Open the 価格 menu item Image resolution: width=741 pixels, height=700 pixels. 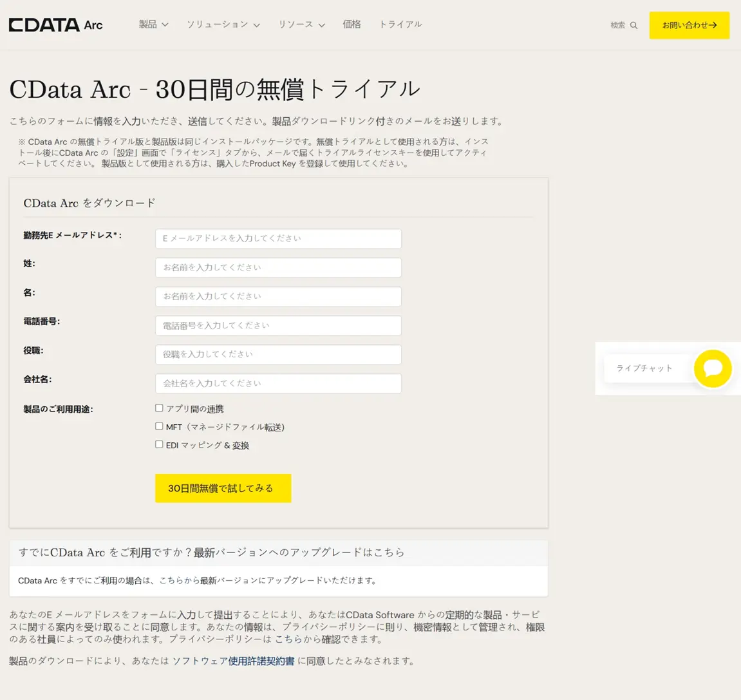click(352, 24)
